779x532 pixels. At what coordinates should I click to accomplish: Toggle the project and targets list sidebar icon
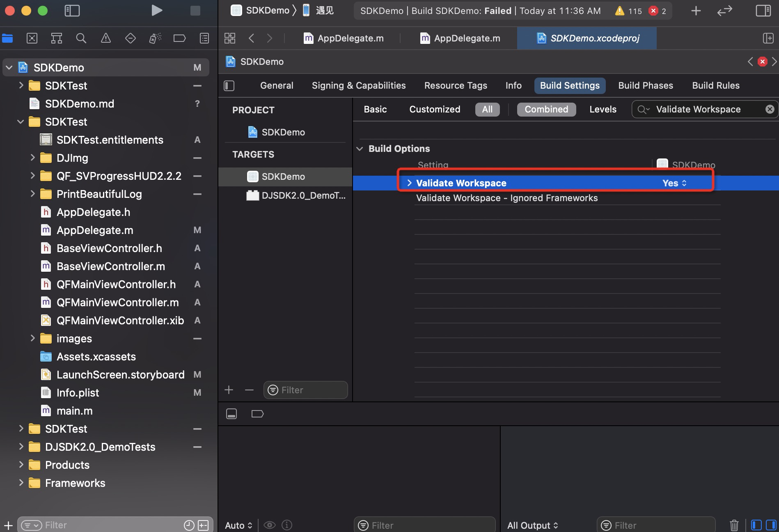(229, 85)
